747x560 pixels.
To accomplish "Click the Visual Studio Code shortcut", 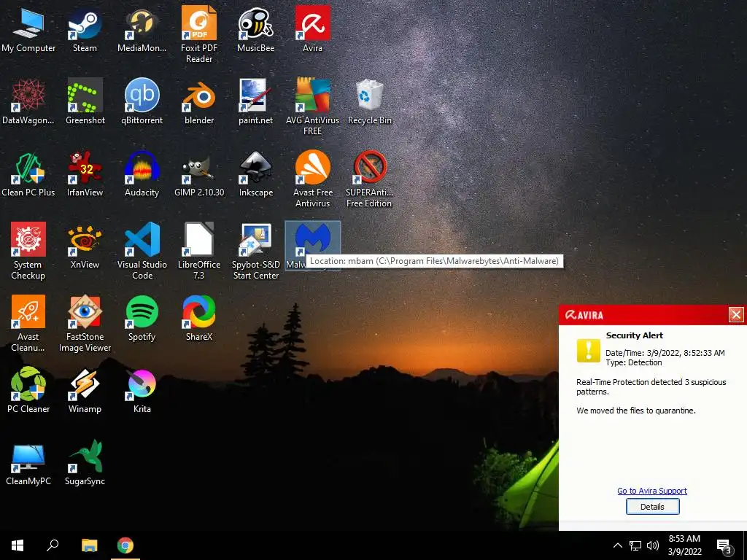I will 142,252.
